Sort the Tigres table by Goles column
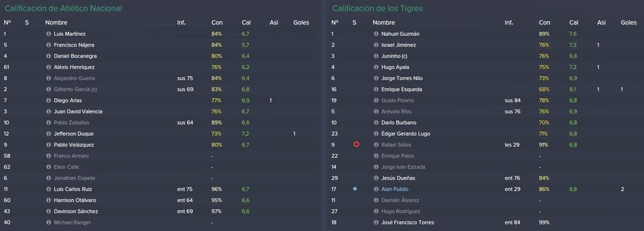Viewport: 644px width, 231px height. pos(628,23)
